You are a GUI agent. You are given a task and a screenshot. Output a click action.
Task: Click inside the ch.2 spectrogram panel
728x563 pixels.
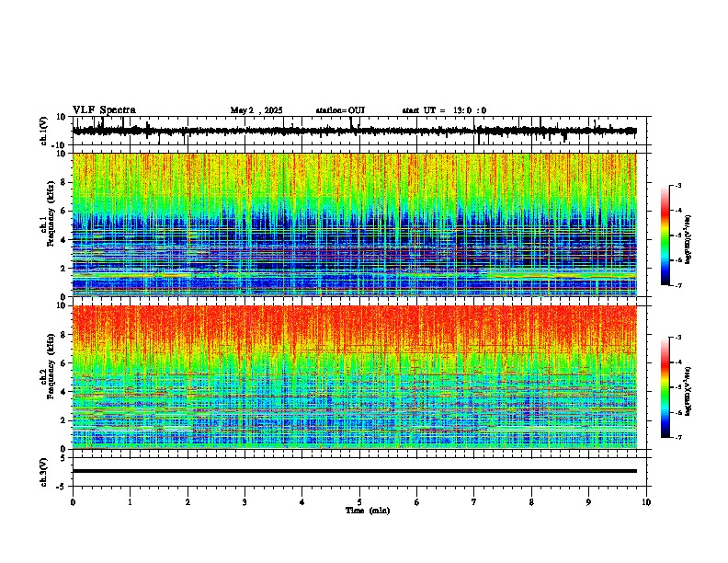(354, 377)
